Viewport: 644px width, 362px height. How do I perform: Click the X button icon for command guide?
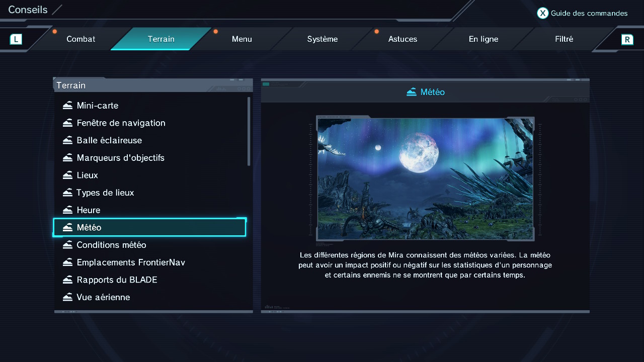pyautogui.click(x=542, y=14)
